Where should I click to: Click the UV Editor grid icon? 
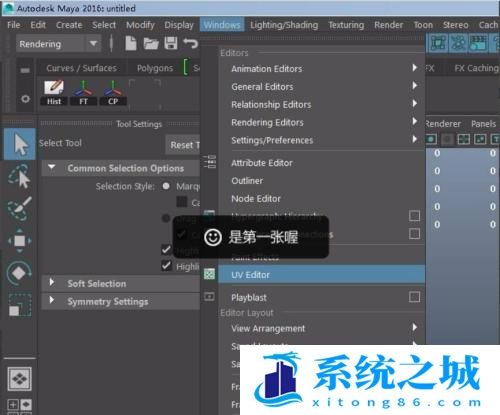coord(209,274)
